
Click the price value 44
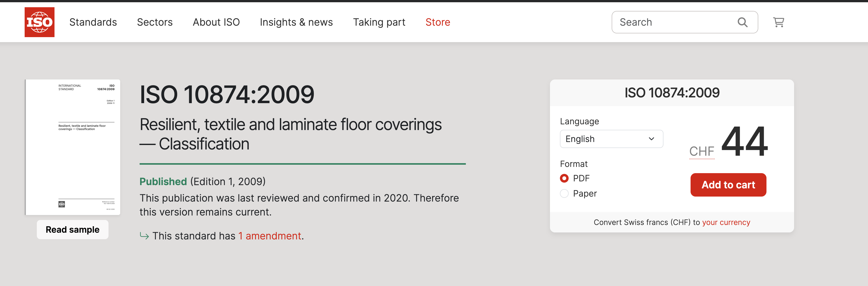744,141
